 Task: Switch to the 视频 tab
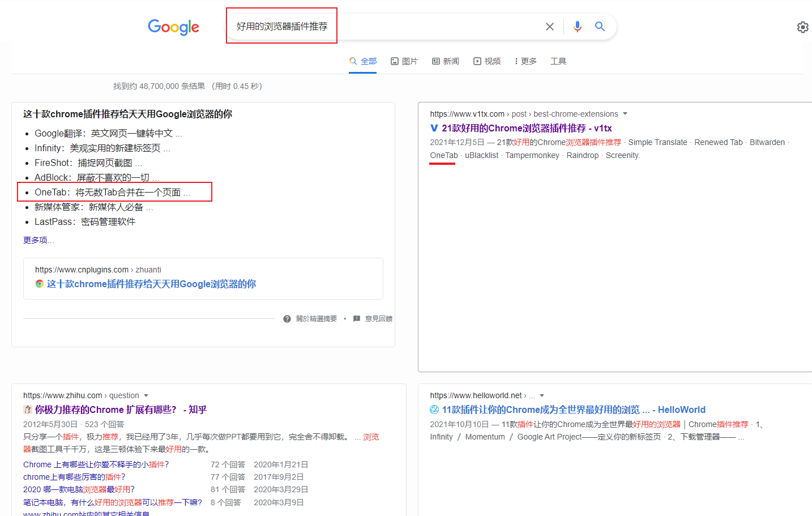point(487,61)
